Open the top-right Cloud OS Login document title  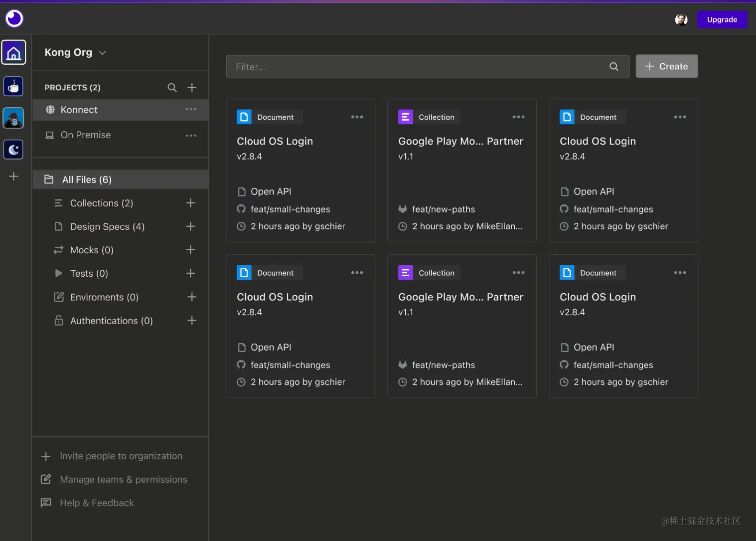[x=598, y=141]
